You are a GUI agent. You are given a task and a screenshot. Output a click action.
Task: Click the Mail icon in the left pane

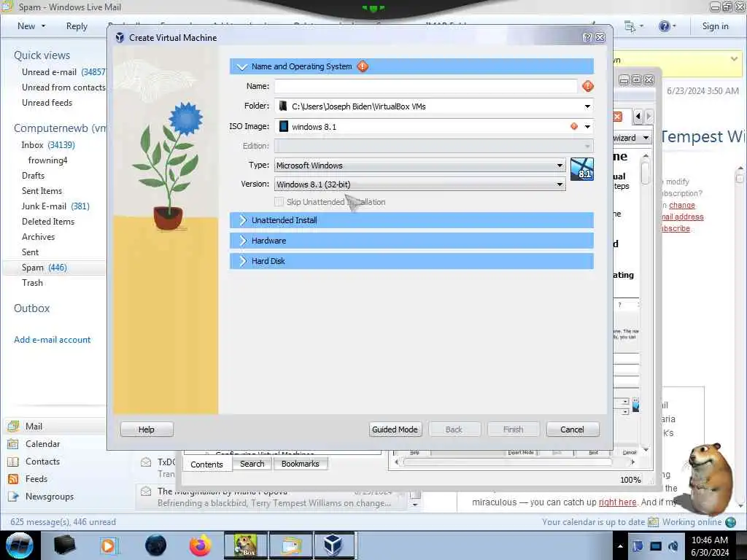coord(13,426)
